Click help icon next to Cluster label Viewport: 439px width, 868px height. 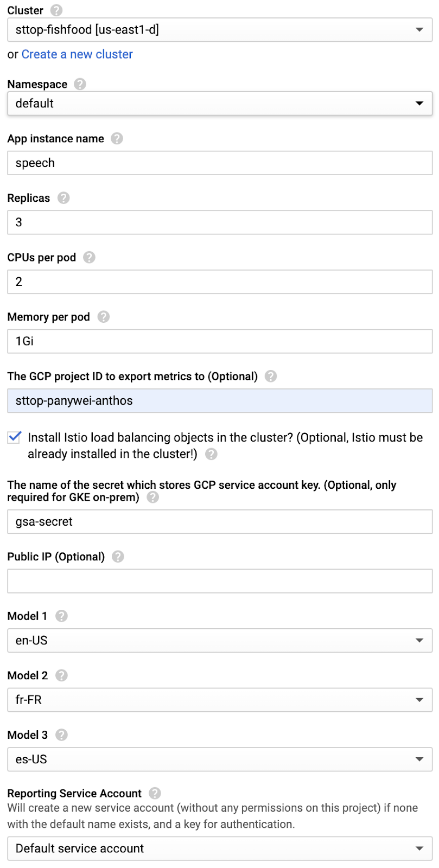coord(56,10)
